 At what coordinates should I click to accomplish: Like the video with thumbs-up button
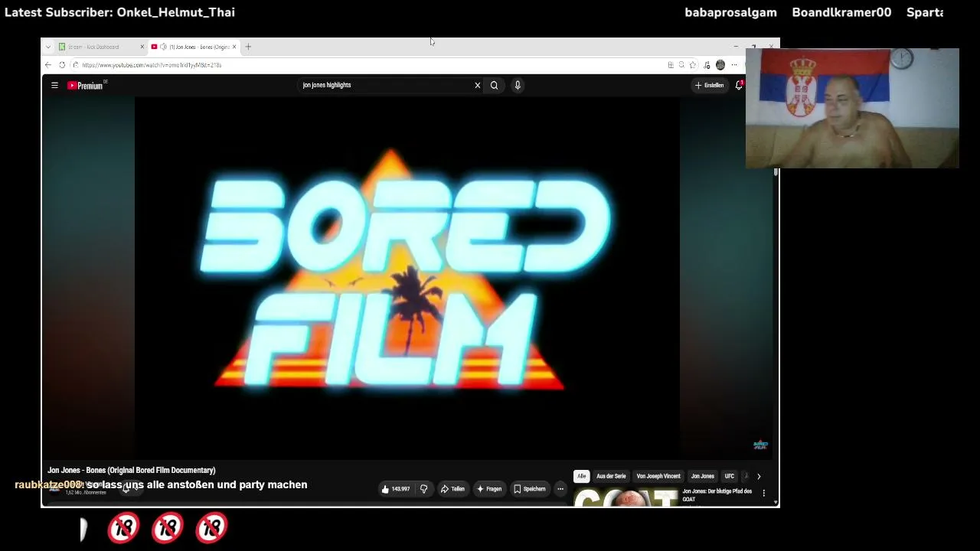(x=396, y=489)
